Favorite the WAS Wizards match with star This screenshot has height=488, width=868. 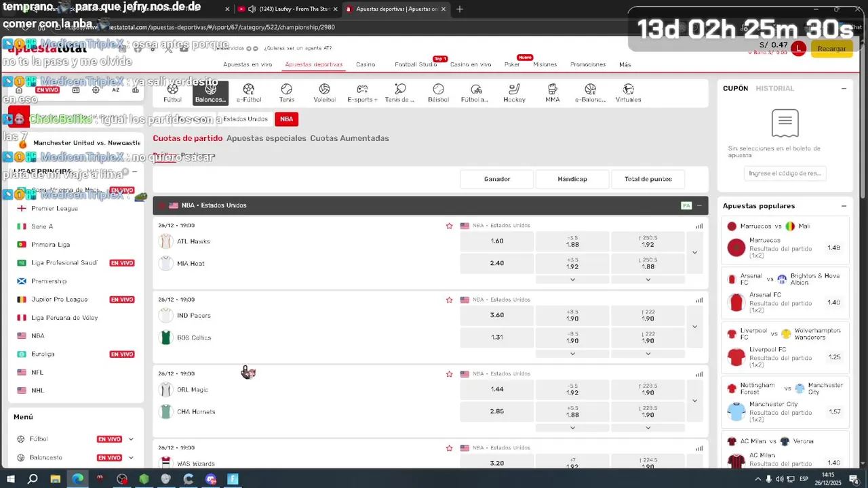pyautogui.click(x=449, y=448)
